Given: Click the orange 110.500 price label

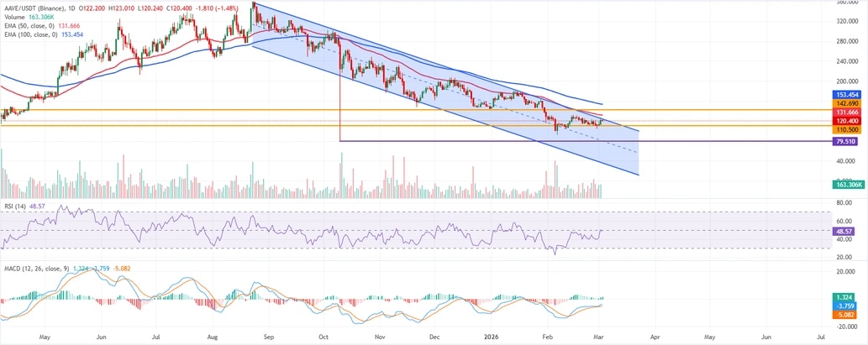Looking at the screenshot, I should [x=844, y=130].
